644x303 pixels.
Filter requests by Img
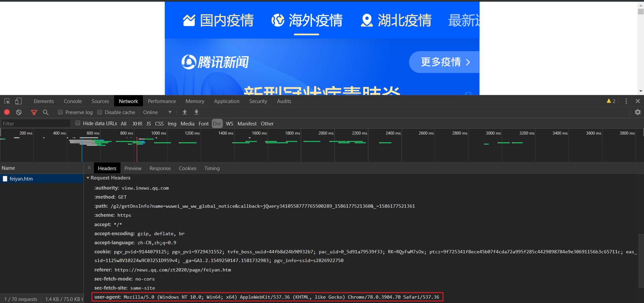click(172, 123)
